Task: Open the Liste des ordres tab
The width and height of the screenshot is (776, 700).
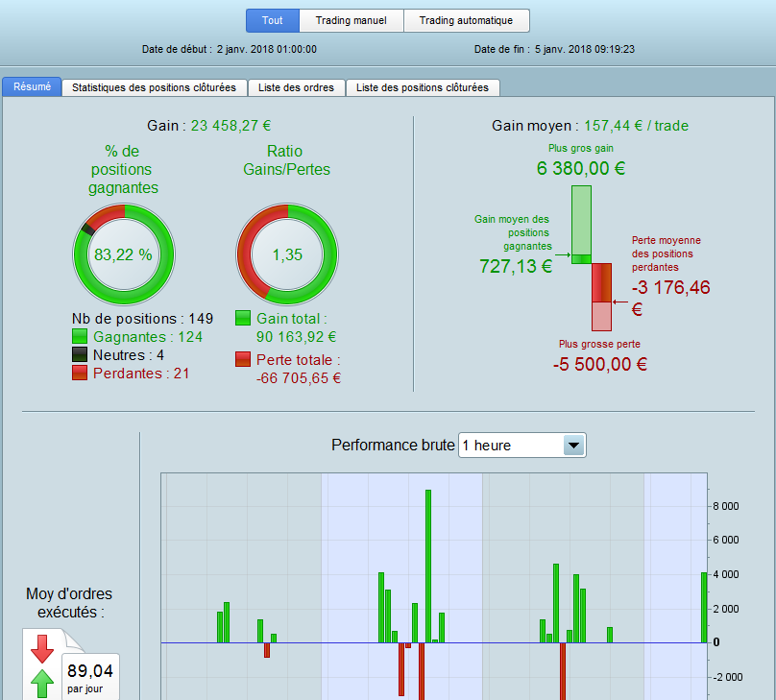Action: (x=297, y=87)
